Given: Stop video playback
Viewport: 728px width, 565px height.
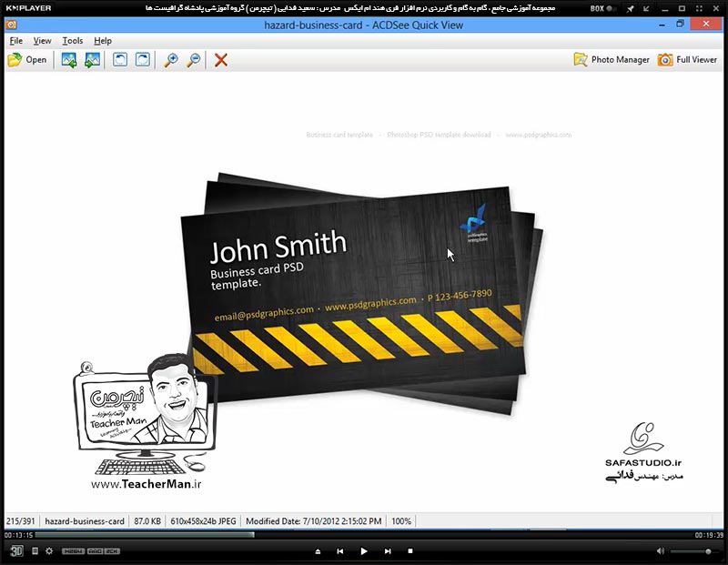Looking at the screenshot, I should (410, 551).
